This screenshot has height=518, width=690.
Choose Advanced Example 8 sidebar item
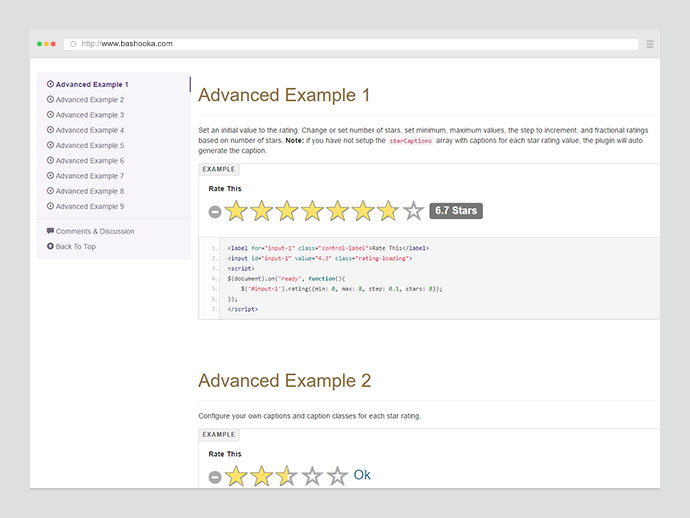[x=85, y=191]
